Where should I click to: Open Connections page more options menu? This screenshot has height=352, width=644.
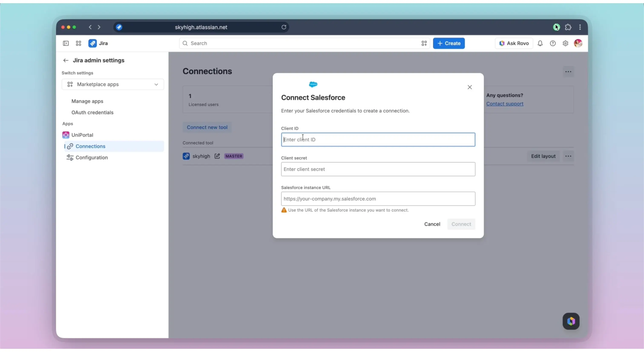tap(568, 72)
